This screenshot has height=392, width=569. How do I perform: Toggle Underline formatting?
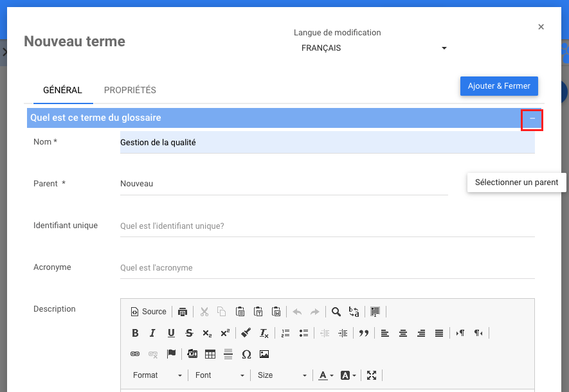click(x=171, y=333)
